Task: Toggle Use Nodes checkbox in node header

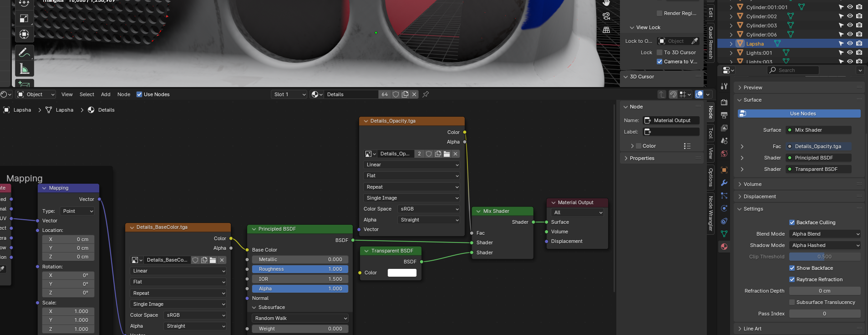Action: pyautogui.click(x=139, y=94)
